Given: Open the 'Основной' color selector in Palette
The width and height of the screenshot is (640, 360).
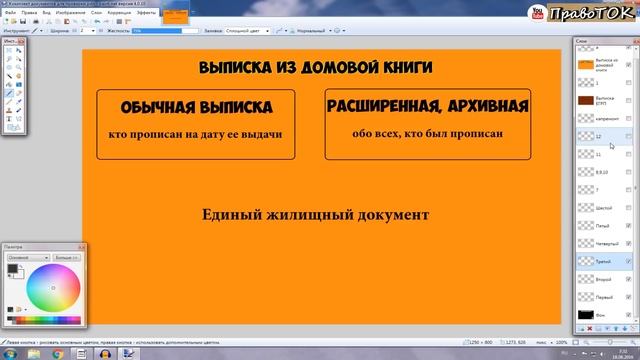Looking at the screenshot, I should pos(28,258).
